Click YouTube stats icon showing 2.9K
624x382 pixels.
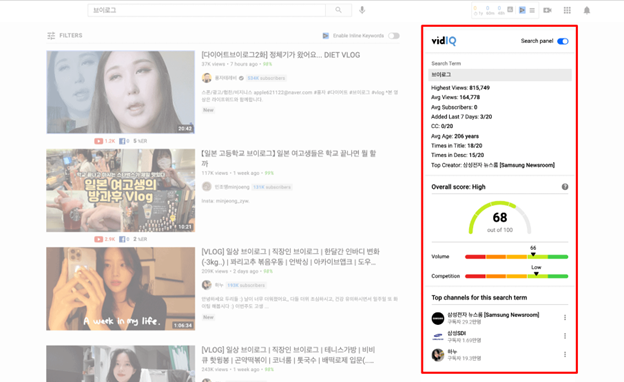98,239
